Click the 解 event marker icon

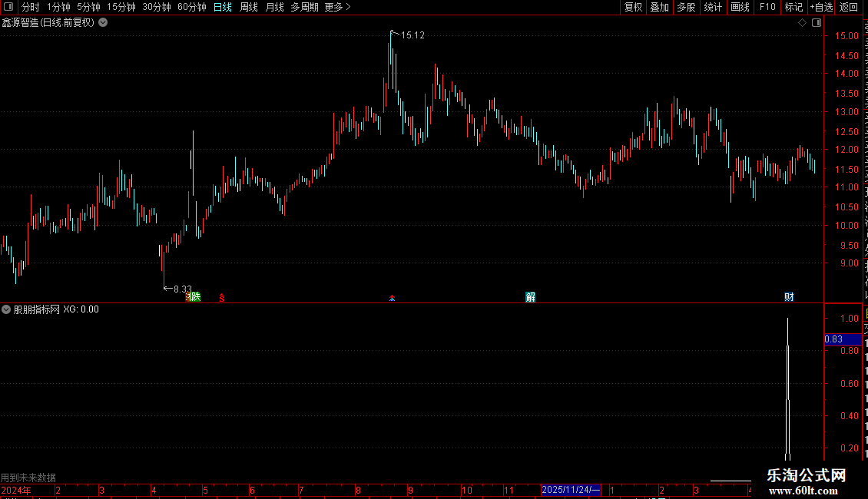click(530, 297)
